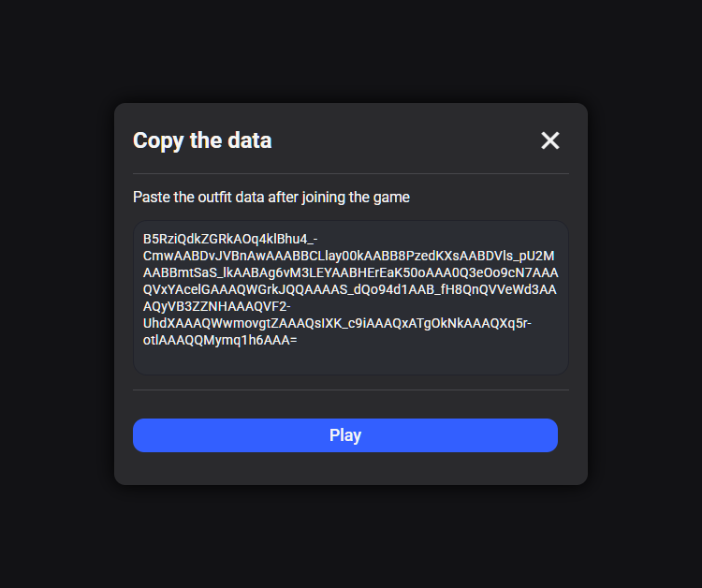Click the trailing equals sign in data
The image size is (702, 588).
tap(294, 341)
